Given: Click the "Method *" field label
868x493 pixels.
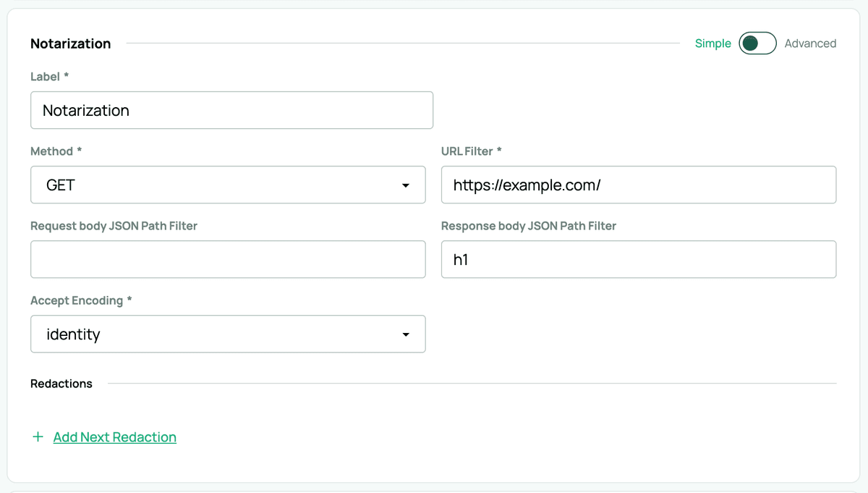Looking at the screenshot, I should tap(56, 151).
